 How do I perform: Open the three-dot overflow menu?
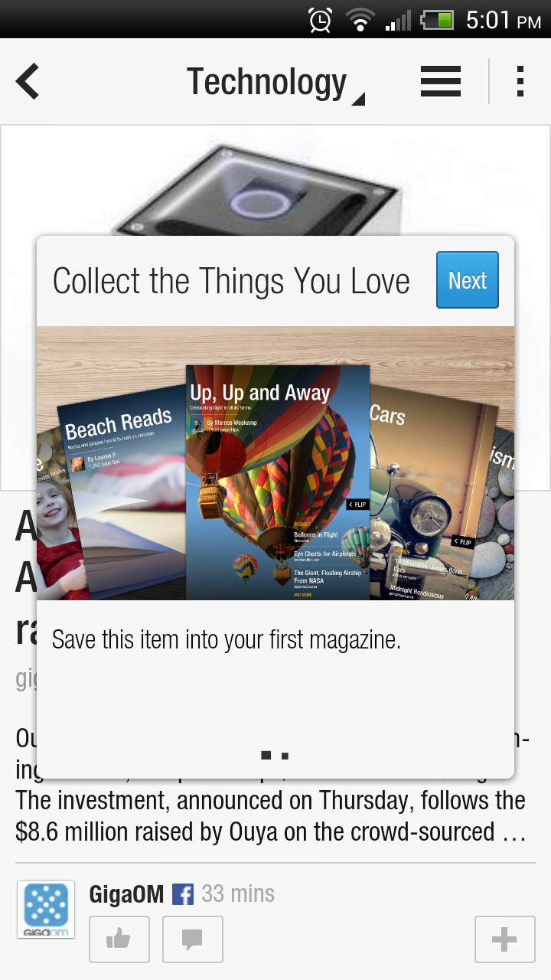point(520,81)
